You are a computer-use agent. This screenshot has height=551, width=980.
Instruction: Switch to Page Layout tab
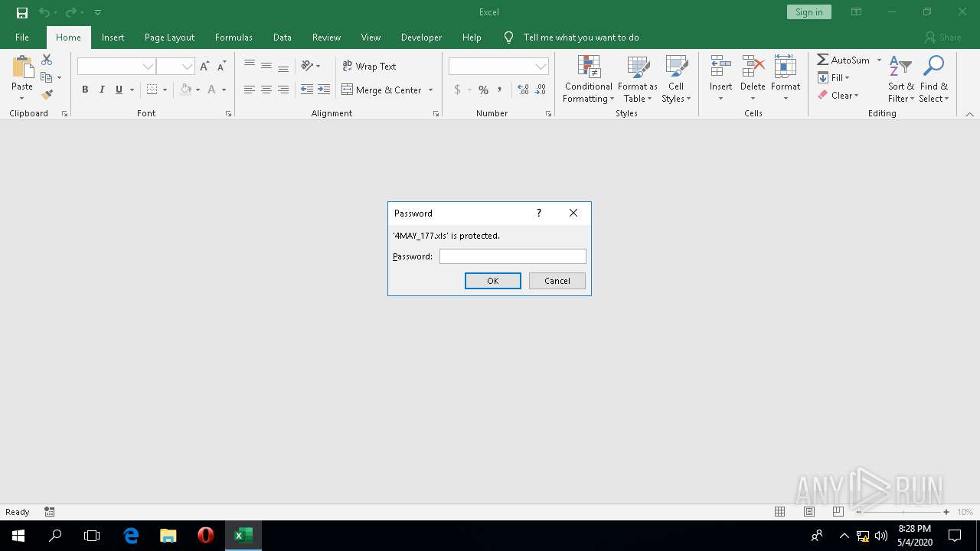[x=169, y=37]
